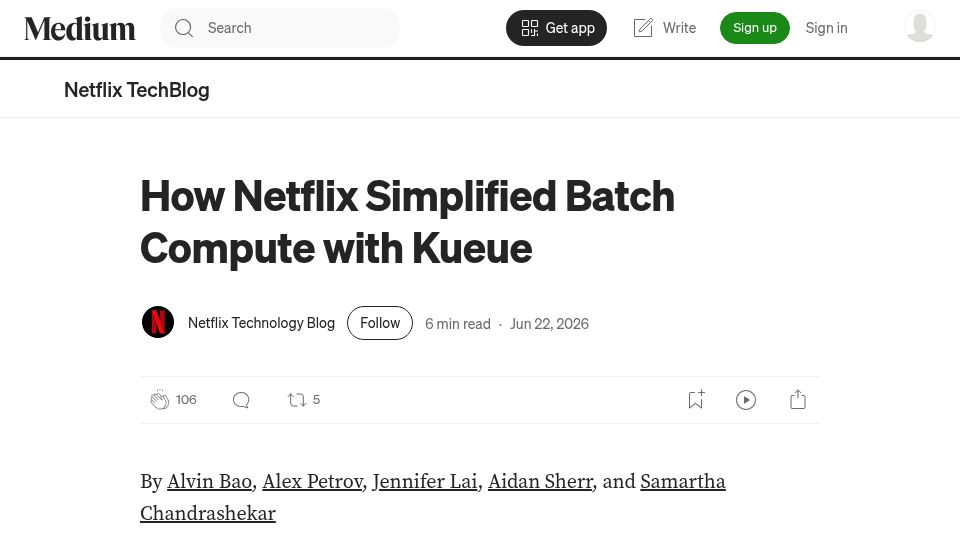This screenshot has width=960, height=540.
Task: Click the green Sign up button
Action: (x=754, y=28)
